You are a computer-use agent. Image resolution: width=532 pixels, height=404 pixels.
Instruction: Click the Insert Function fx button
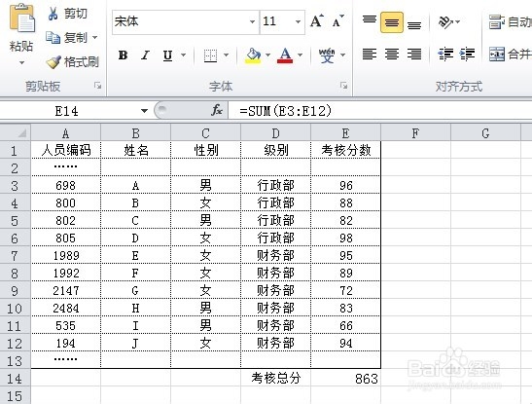[x=217, y=110]
